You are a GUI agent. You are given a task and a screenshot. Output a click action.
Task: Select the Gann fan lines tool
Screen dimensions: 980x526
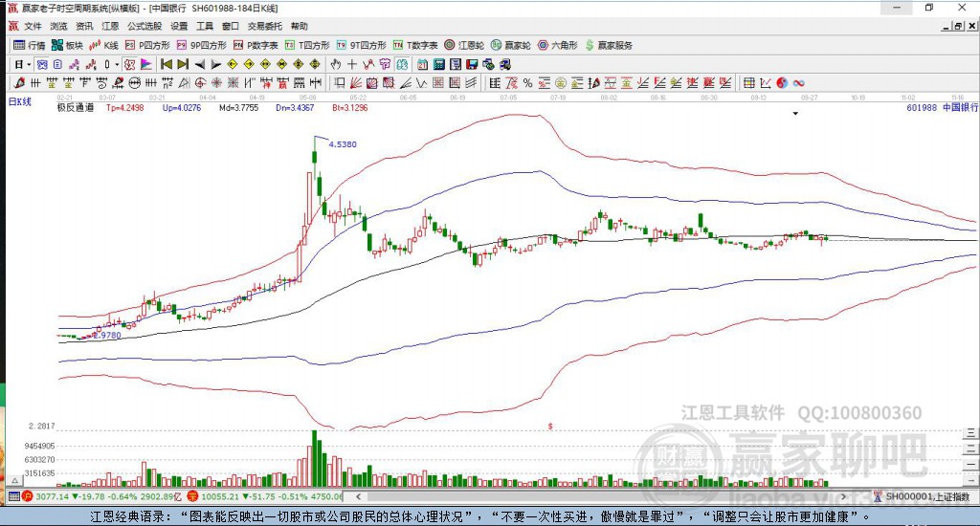pos(356,83)
